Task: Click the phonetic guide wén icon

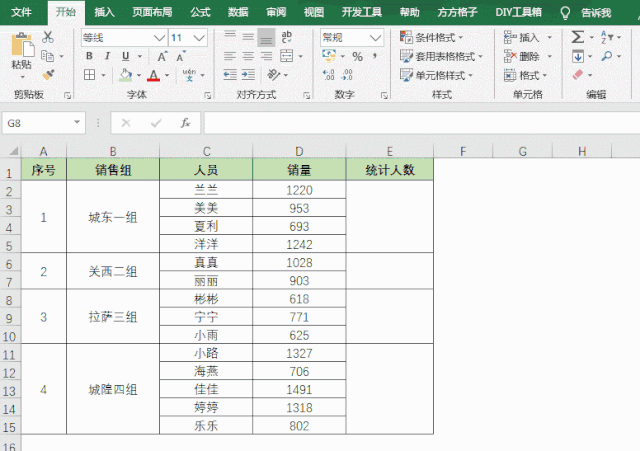Action: point(189,75)
